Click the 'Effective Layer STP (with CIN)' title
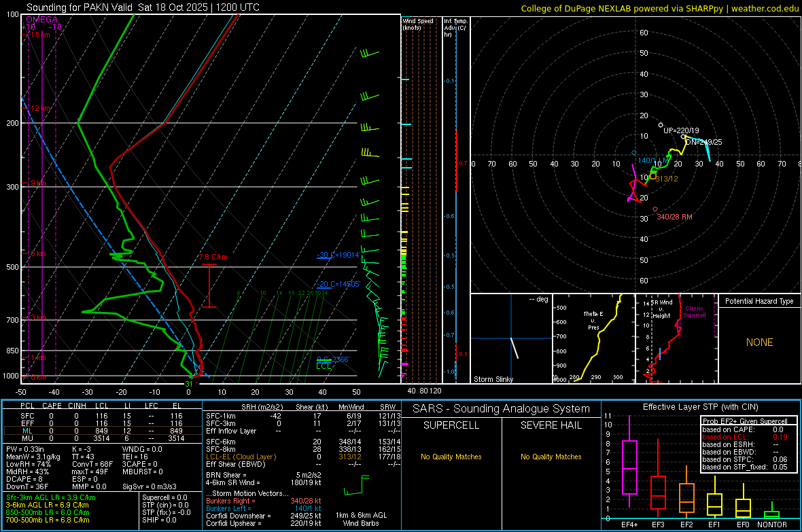 [700, 407]
